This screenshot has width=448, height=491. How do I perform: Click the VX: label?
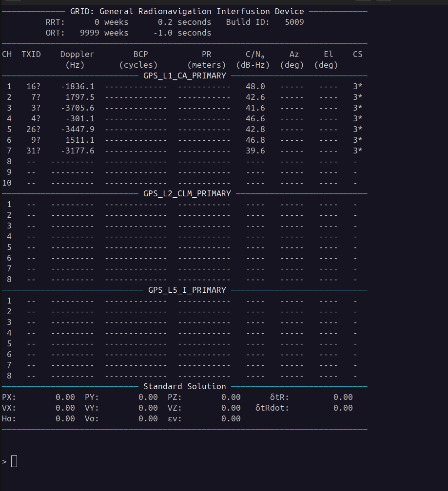pos(9,408)
